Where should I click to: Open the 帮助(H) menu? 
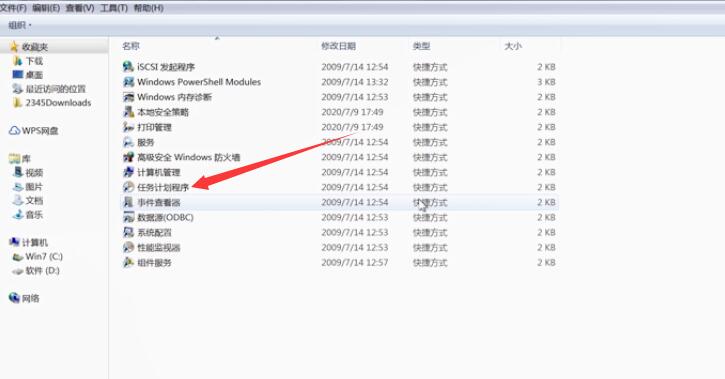pyautogui.click(x=148, y=8)
